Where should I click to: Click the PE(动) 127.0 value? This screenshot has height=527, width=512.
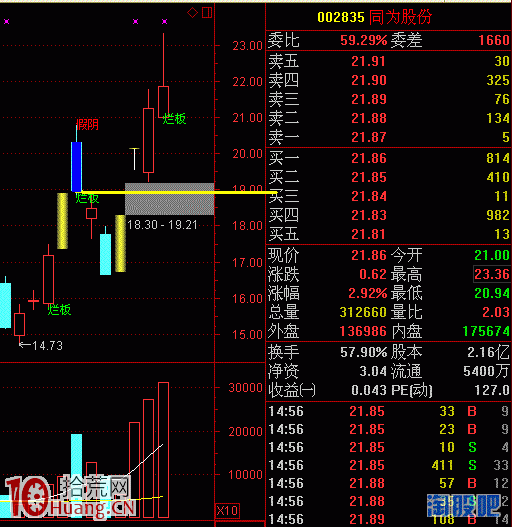click(492, 390)
